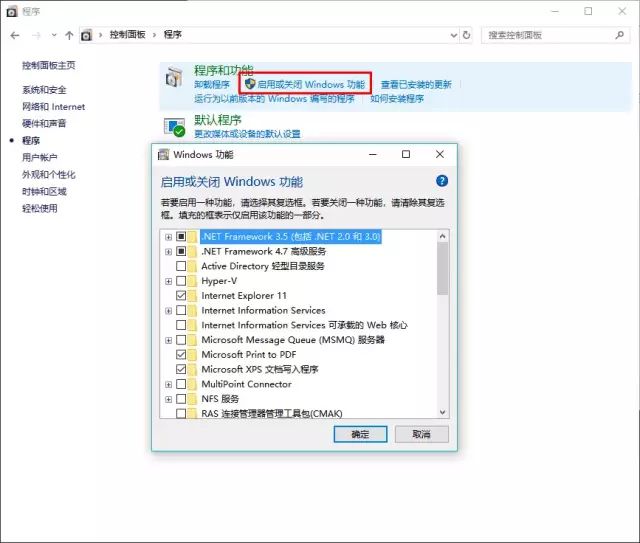The image size is (640, 543).
Task: Select 外观和个性化 in the sidebar
Action: tap(49, 175)
